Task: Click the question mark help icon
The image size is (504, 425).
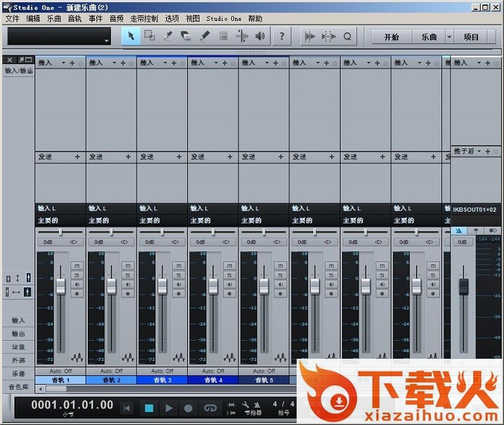Action: point(282,36)
